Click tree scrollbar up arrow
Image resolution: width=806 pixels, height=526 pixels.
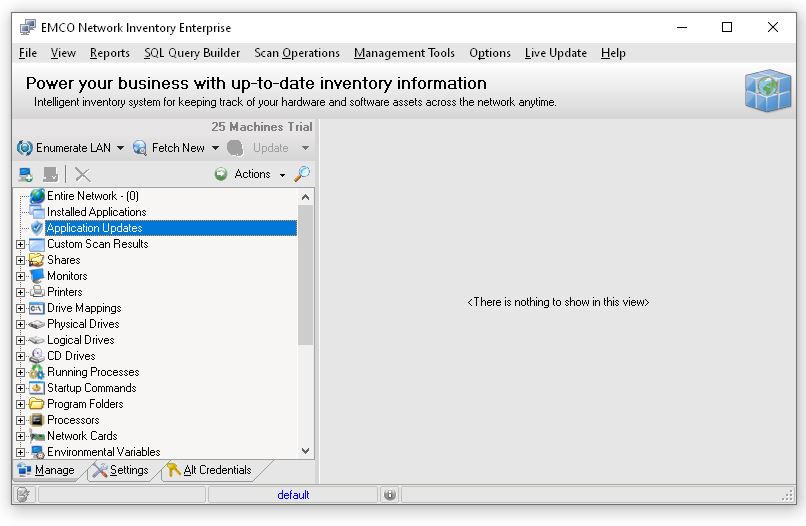point(305,197)
